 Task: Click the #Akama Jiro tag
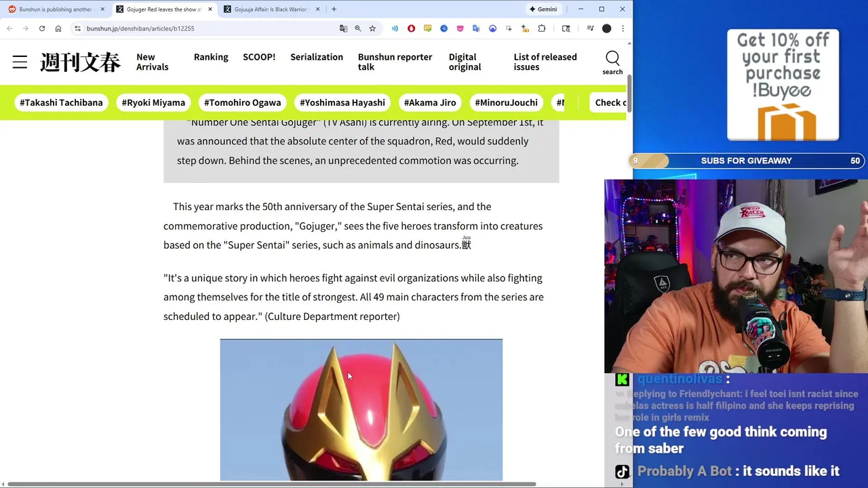430,102
